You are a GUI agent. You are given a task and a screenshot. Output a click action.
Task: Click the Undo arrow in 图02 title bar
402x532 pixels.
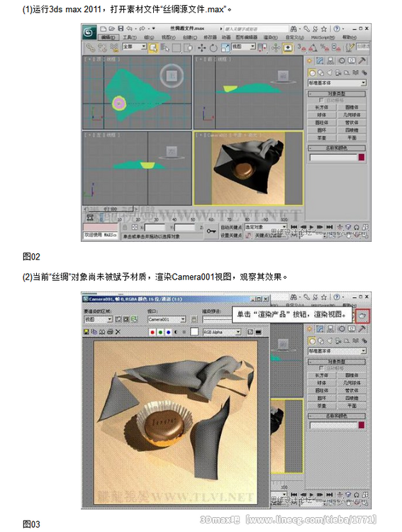[129, 29]
